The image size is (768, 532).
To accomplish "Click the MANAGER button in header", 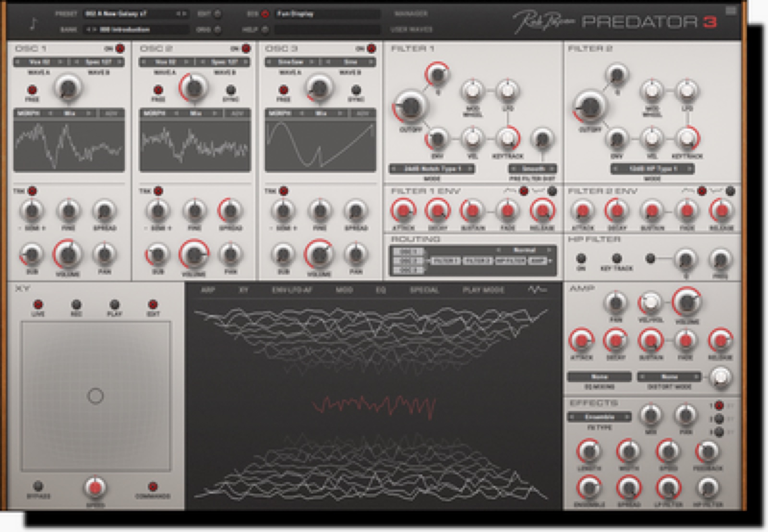I will (x=411, y=13).
